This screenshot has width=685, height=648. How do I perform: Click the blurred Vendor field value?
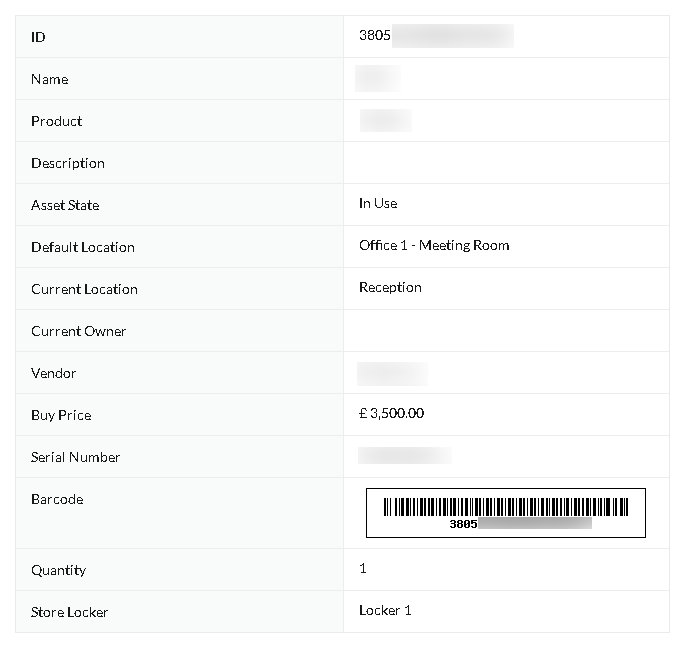click(x=392, y=374)
